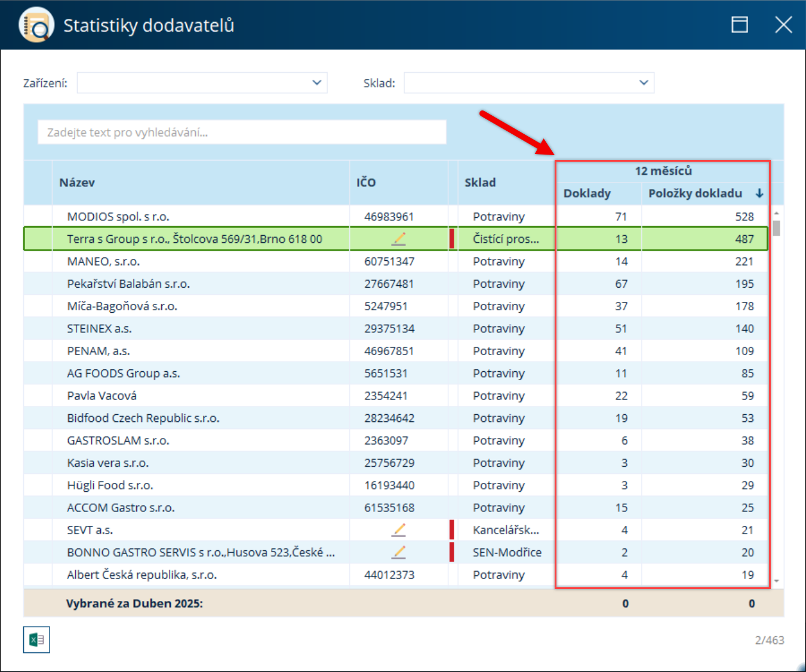The width and height of the screenshot is (806, 672).
Task: Click the vertical scrollbar thumb
Action: point(777,228)
